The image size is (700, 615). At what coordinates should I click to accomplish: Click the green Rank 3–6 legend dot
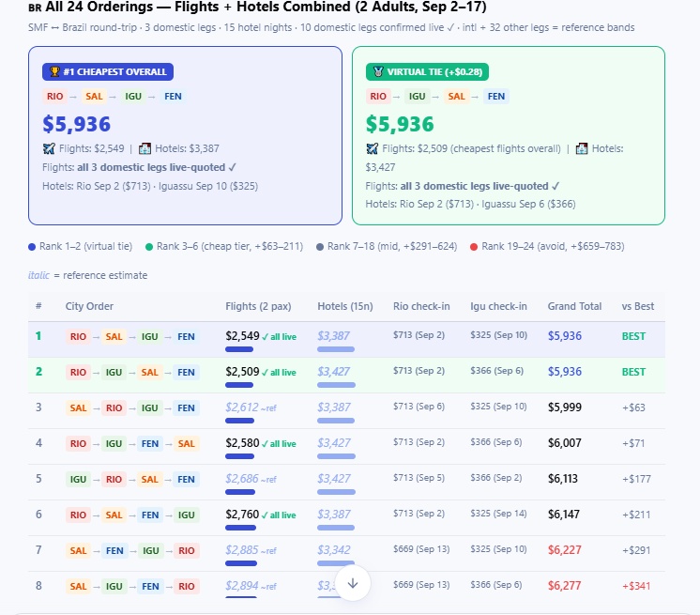click(149, 247)
